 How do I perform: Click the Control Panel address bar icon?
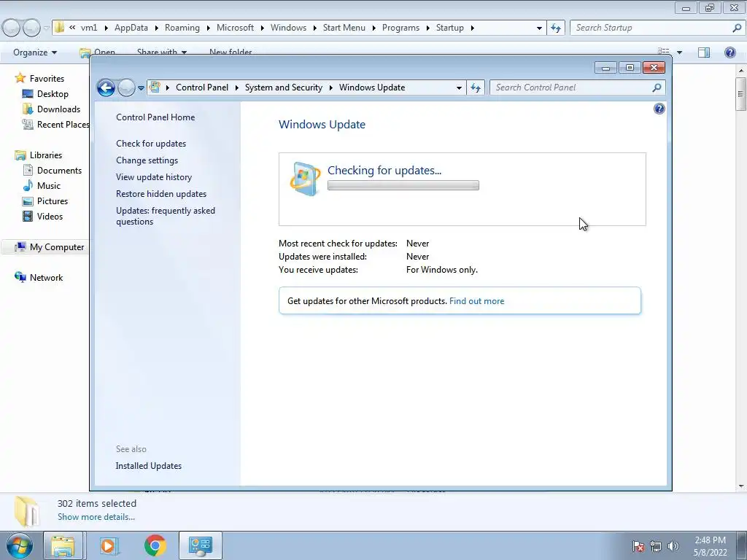(155, 87)
